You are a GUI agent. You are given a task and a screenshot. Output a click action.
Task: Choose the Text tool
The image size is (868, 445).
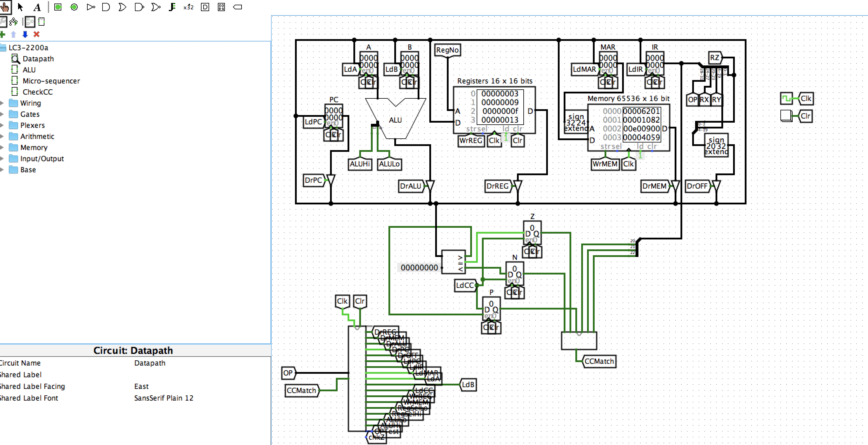[x=37, y=7]
